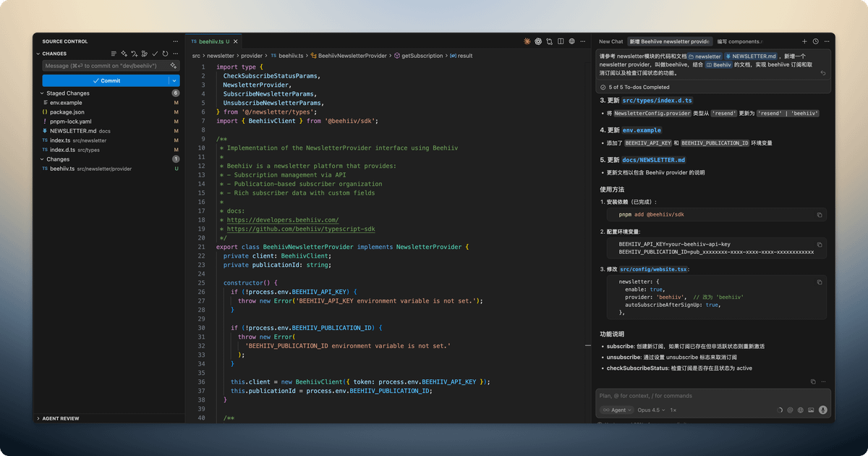Click the image attach icon in chat input
Image resolution: width=868 pixels, height=456 pixels.
[x=812, y=410]
